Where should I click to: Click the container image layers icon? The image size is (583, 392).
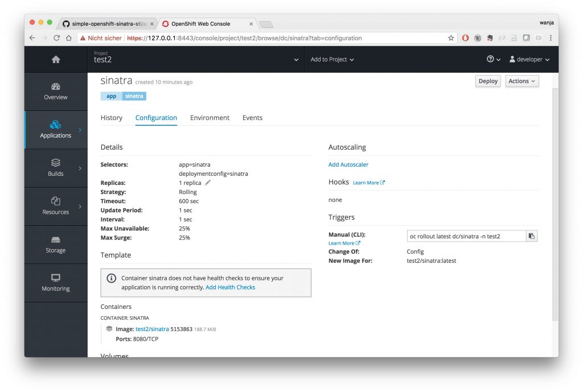point(109,328)
